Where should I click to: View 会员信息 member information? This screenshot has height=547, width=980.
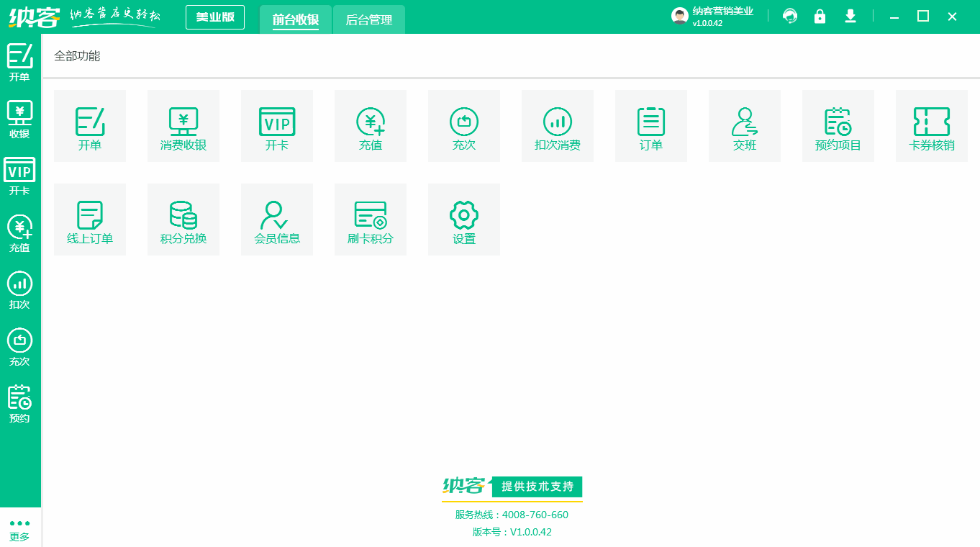pos(277,219)
